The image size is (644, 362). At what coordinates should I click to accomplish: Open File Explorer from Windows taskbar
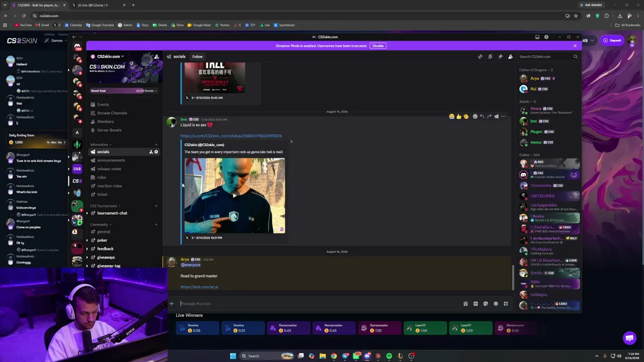(x=323, y=356)
